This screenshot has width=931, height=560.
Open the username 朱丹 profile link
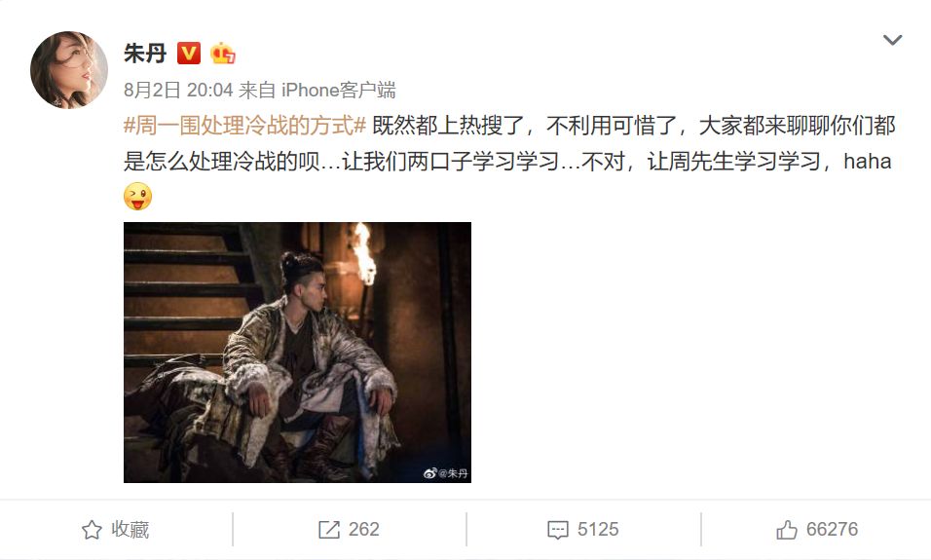point(145,54)
